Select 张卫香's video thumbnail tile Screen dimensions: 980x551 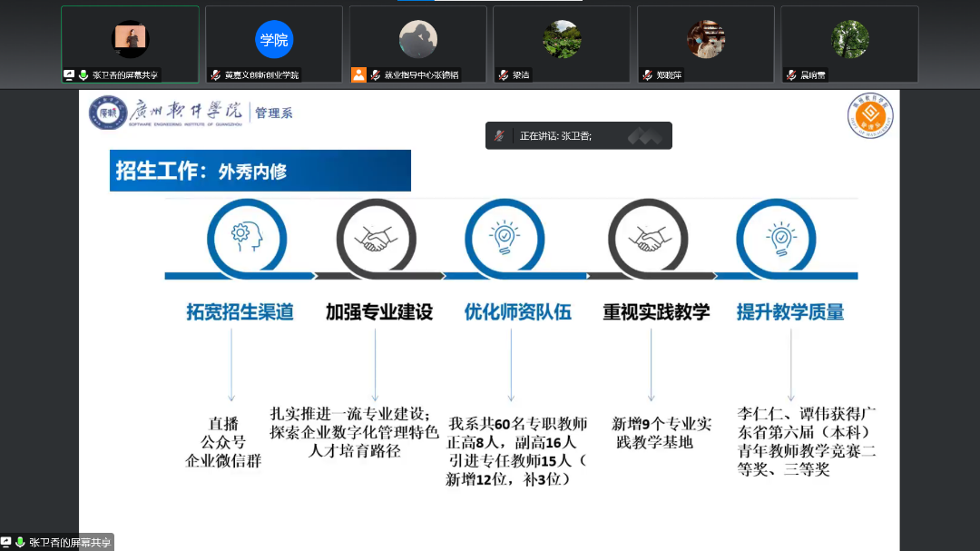click(130, 39)
